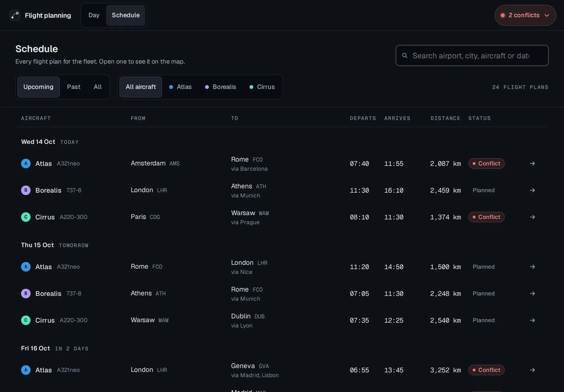Image resolution: width=564 pixels, height=392 pixels.
Task: Expand the 2 conflicts dropdown
Action: 525,15
